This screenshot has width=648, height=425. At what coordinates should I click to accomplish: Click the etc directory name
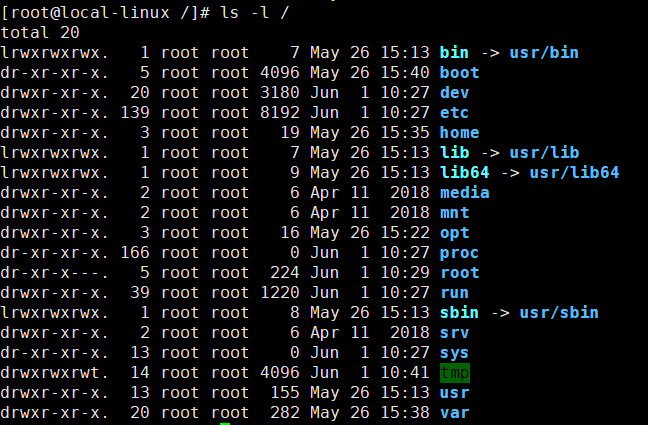tap(454, 112)
